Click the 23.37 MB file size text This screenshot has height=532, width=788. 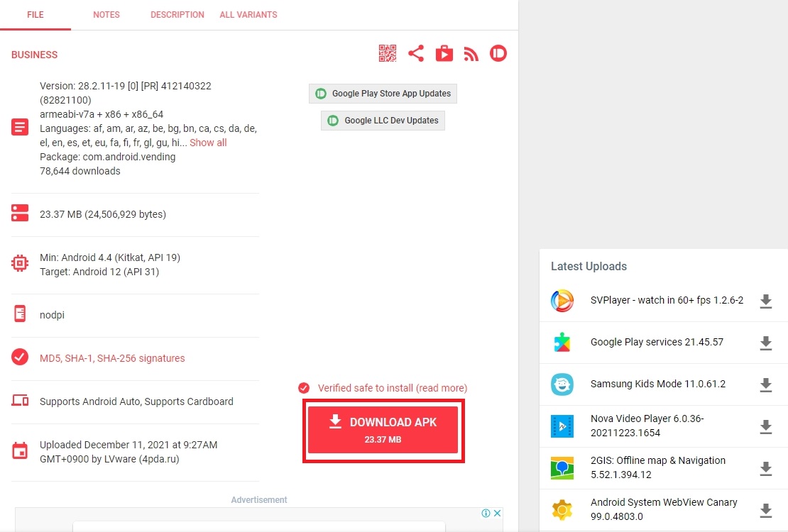102,214
